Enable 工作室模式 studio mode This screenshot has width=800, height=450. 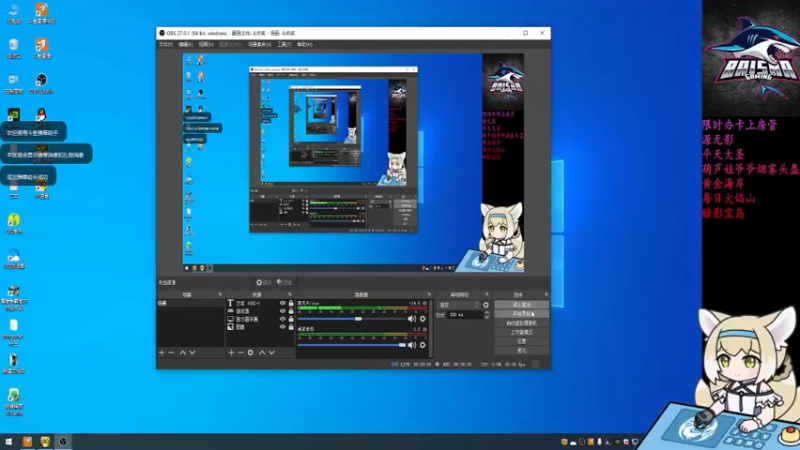pyautogui.click(x=521, y=332)
